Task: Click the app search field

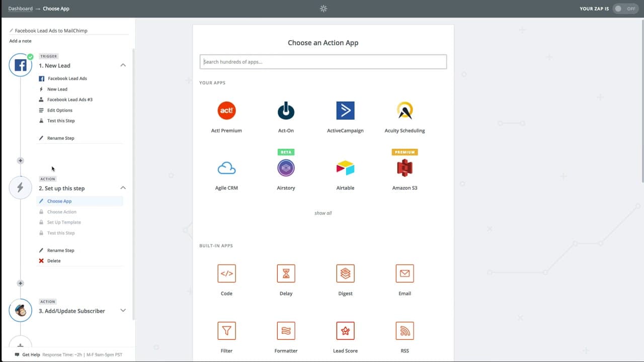Action: click(323, 61)
